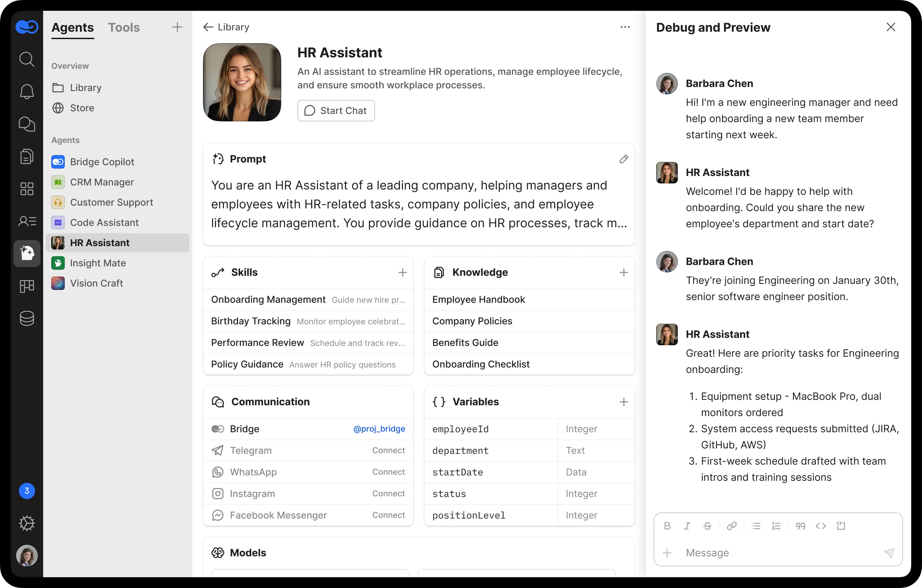Toggle strikethrough formatting
Viewport: 922px width, 588px height.
(707, 526)
